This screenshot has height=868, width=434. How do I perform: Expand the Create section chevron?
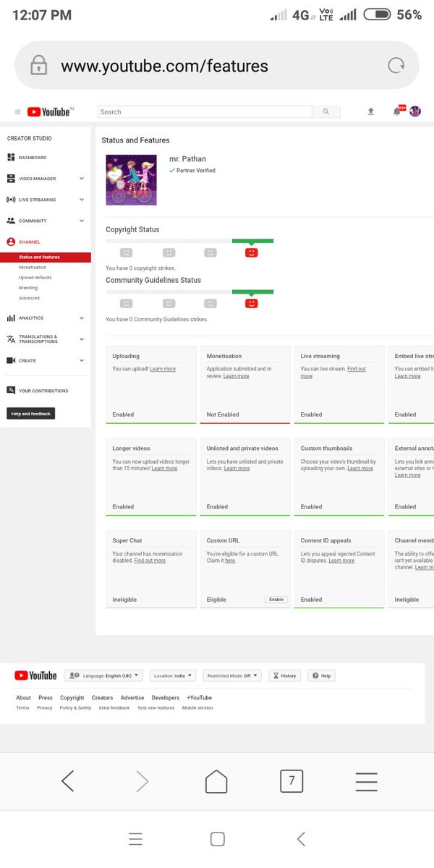82,360
